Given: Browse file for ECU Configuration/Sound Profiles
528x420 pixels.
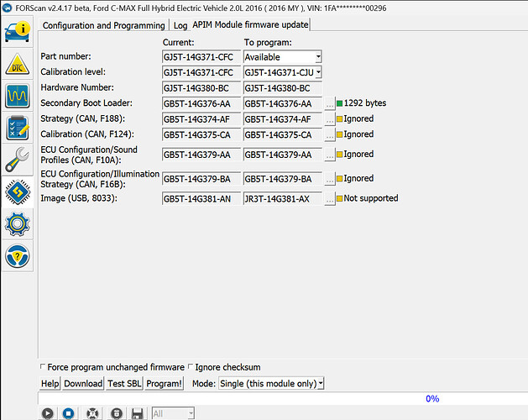Looking at the screenshot, I should 330,155.
